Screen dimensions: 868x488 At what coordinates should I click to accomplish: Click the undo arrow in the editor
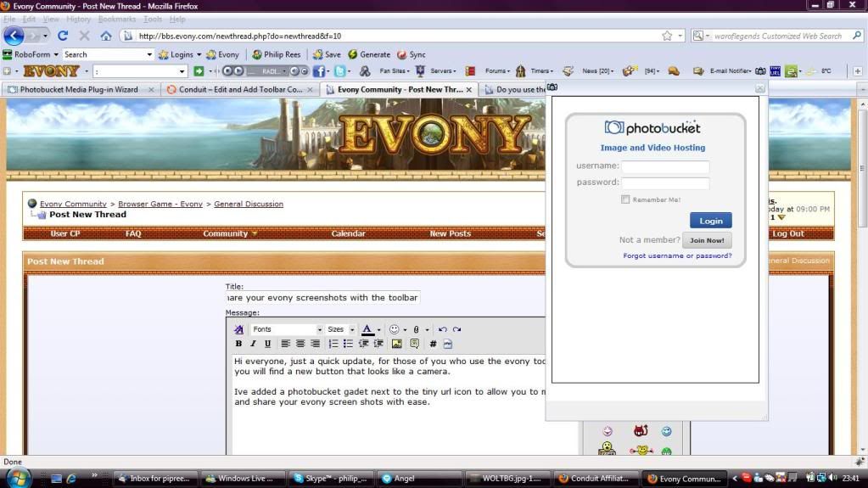[442, 329]
